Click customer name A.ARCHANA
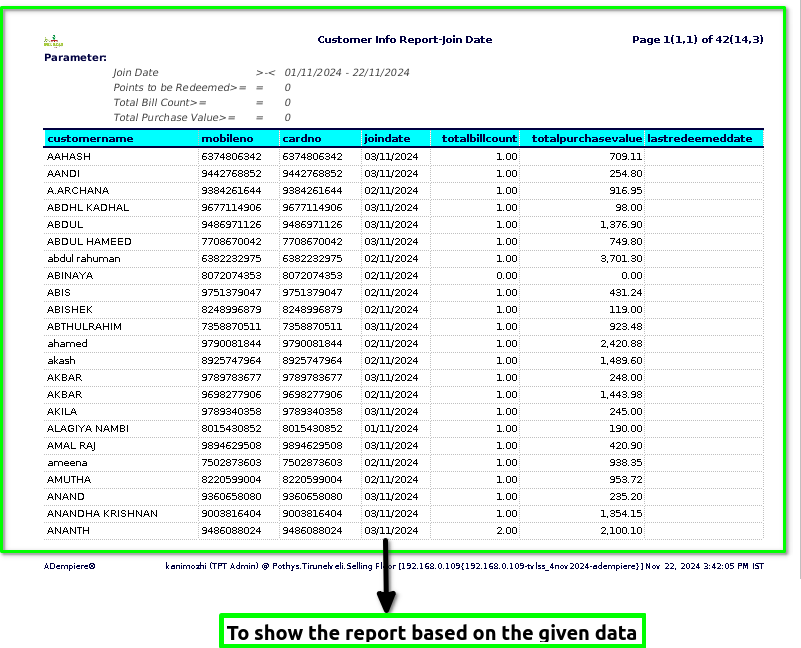 pos(78,191)
